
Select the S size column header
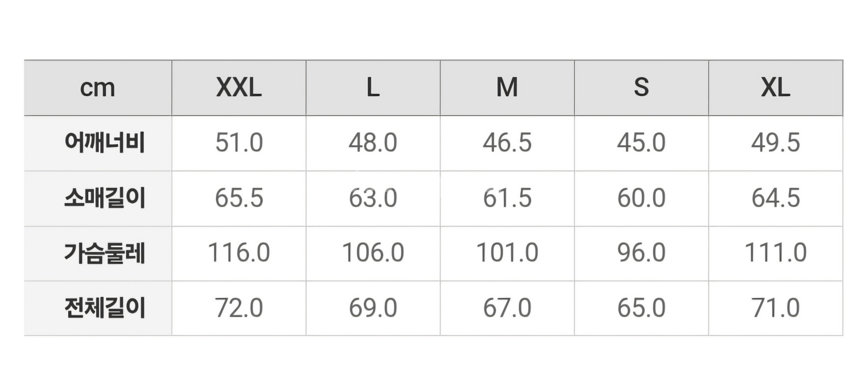641,88
